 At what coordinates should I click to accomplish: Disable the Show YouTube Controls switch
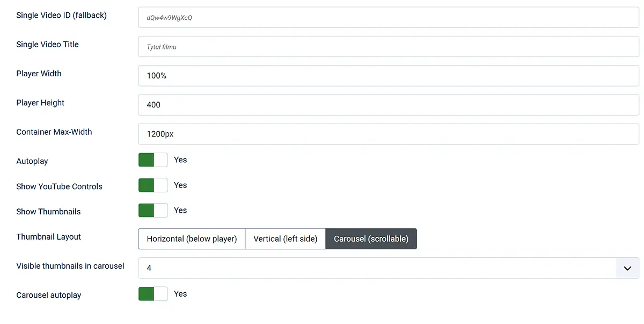tap(153, 185)
